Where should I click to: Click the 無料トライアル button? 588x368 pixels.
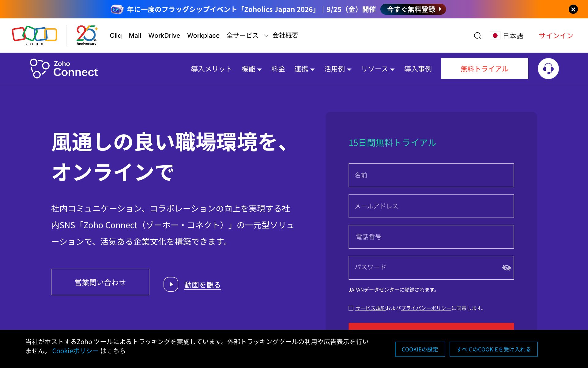click(484, 69)
